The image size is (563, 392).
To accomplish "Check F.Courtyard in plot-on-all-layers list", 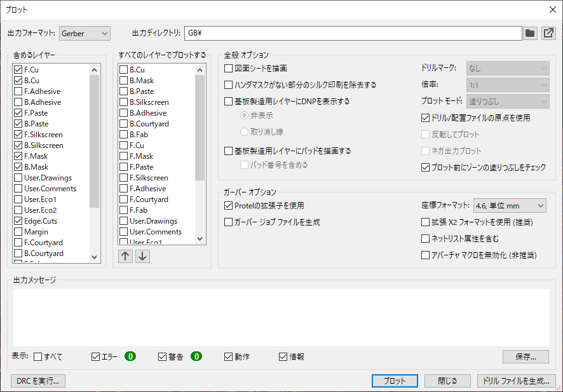I will pyautogui.click(x=123, y=199).
